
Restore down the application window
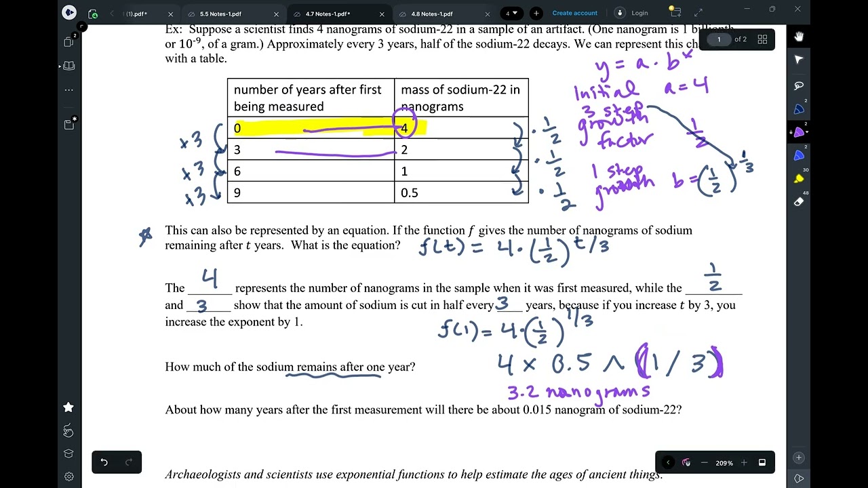[x=772, y=9]
